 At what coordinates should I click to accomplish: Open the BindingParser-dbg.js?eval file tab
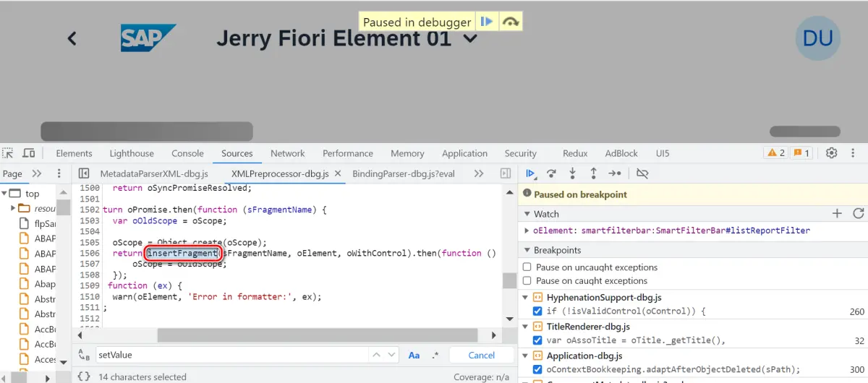[x=404, y=174]
